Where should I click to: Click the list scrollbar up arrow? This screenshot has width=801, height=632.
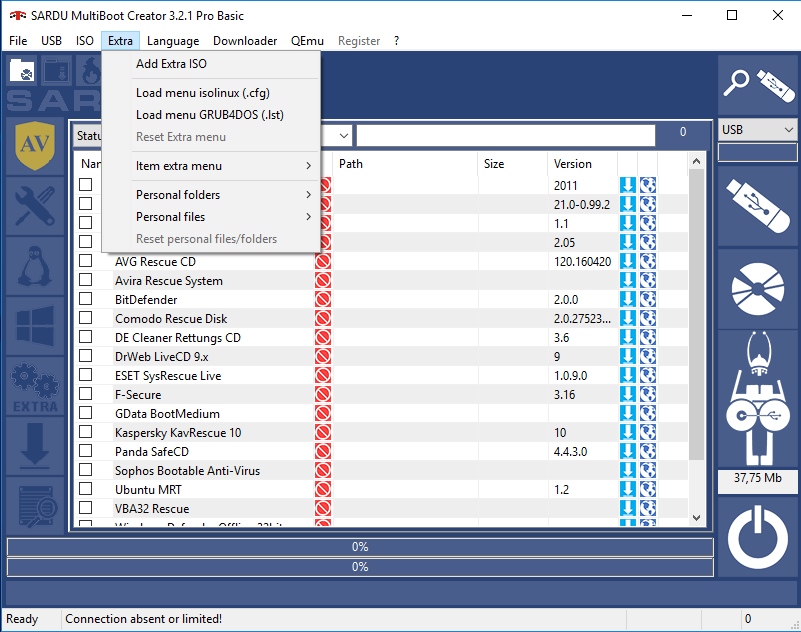tap(696, 161)
